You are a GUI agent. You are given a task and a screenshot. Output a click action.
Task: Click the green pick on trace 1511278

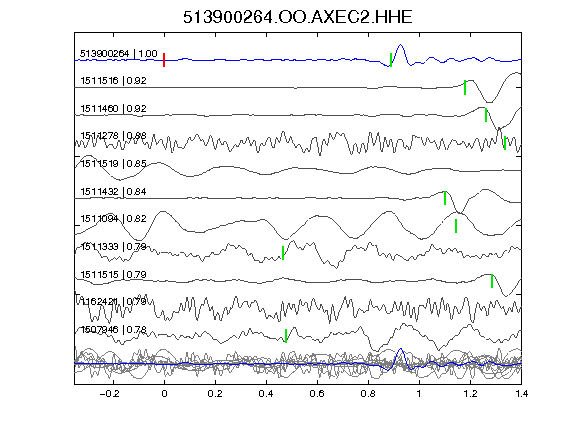[505, 143]
